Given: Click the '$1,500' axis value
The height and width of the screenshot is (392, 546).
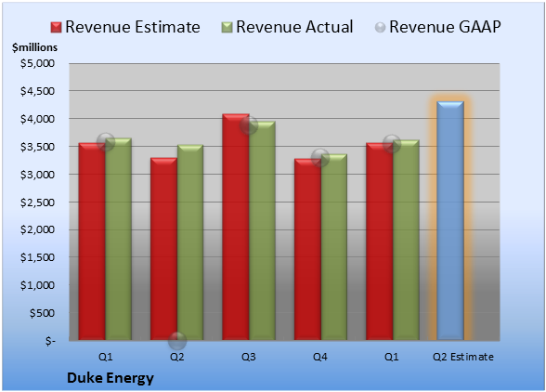Looking at the screenshot, I should click(x=37, y=257).
